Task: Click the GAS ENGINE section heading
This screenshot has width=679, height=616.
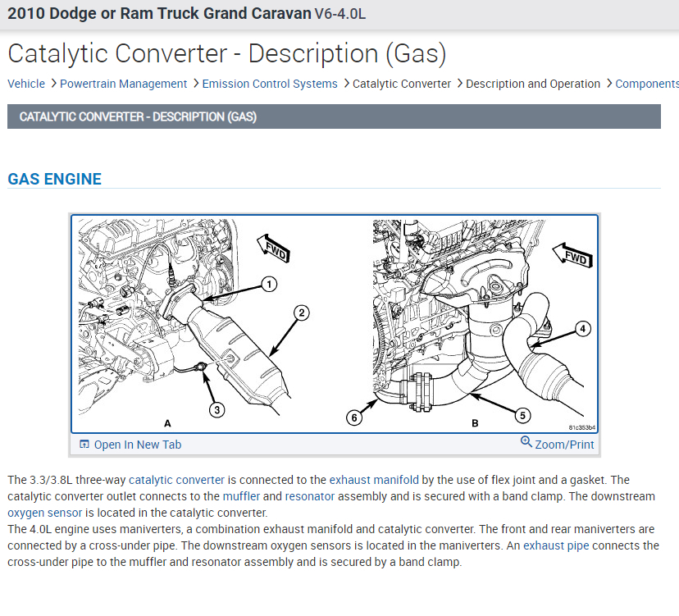Action: coord(55,179)
